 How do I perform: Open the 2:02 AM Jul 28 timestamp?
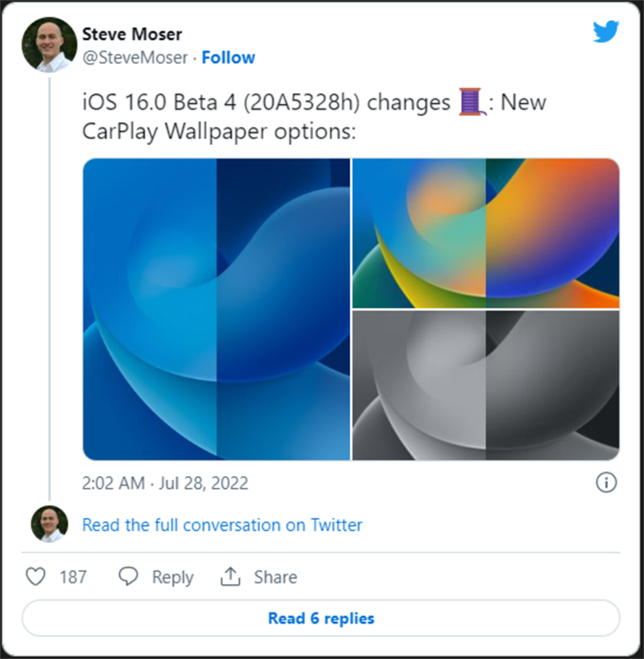165,483
